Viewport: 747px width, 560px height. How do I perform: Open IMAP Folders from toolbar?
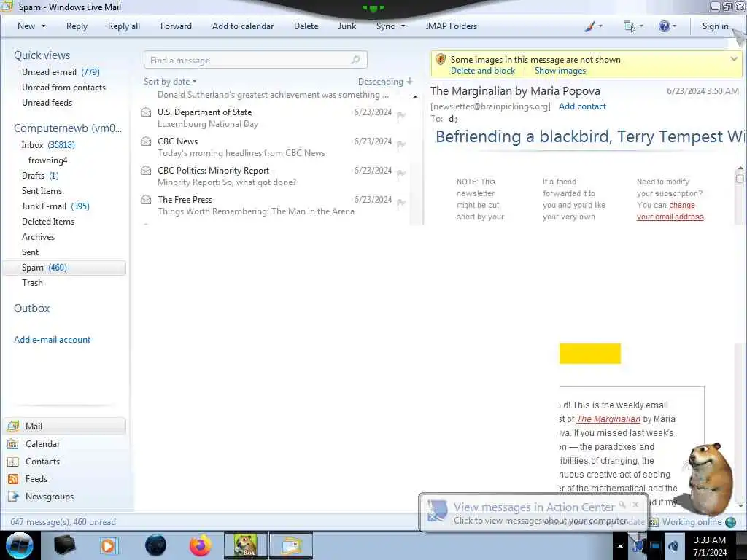pyautogui.click(x=451, y=26)
